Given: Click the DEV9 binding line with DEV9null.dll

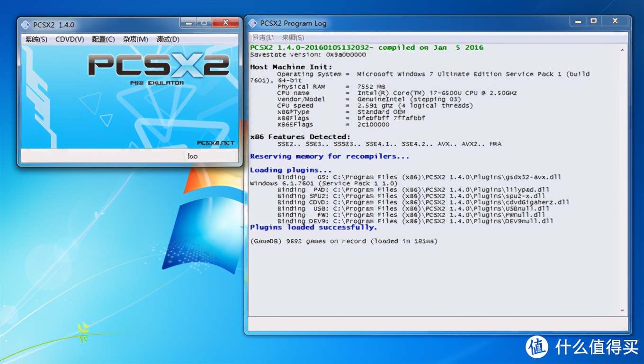Looking at the screenshot, I should 415,221.
